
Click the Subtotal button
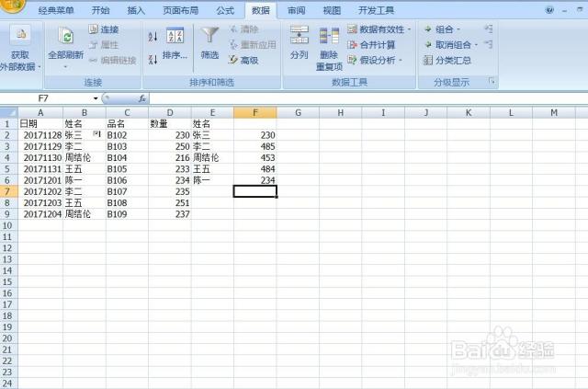click(447, 60)
